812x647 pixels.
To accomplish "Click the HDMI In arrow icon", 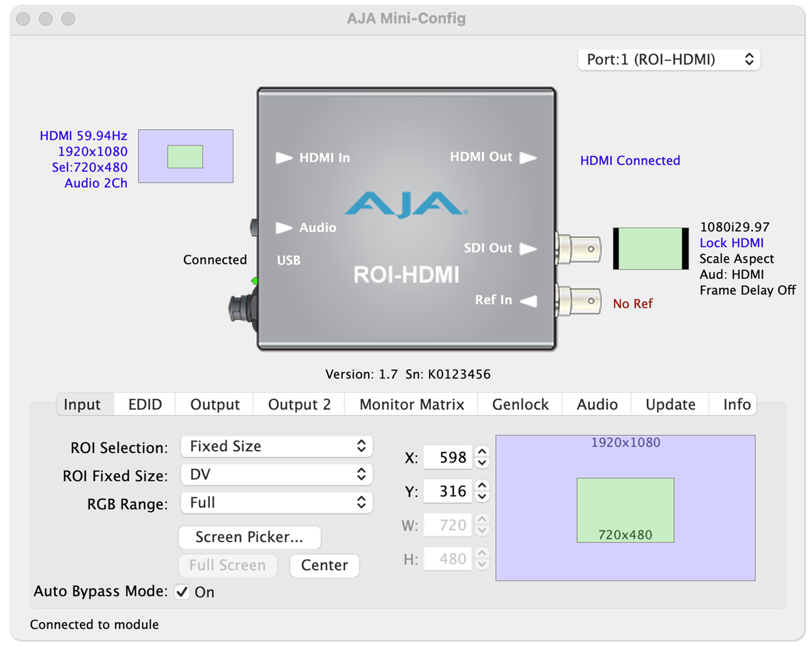I will [x=284, y=158].
